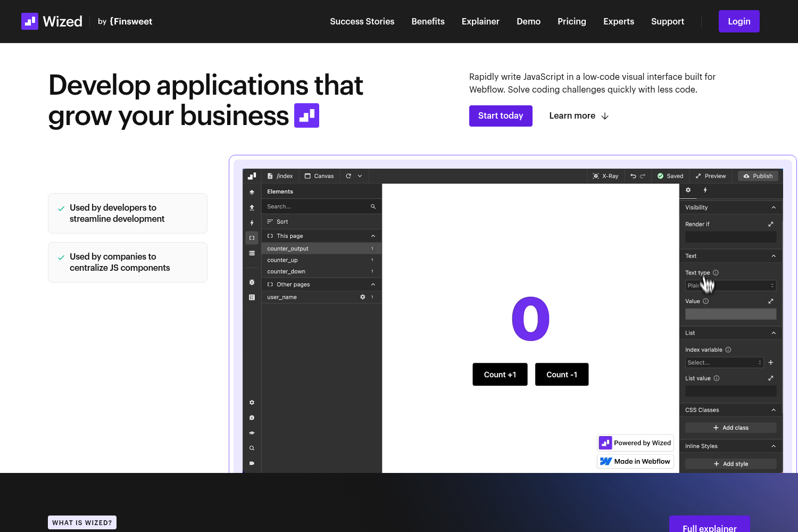Screen dimensions: 798x532
Task: Open Success Stories in navigation
Action: [x=362, y=21]
